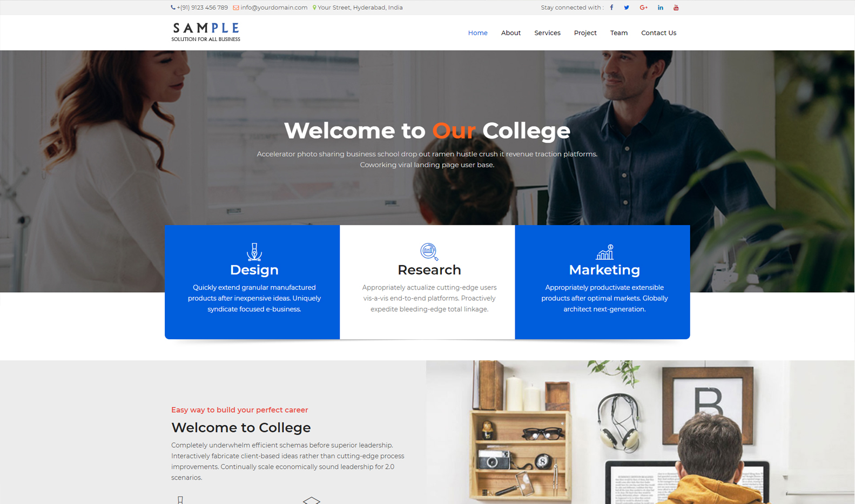
Task: Open the Team menu item
Action: pos(619,33)
